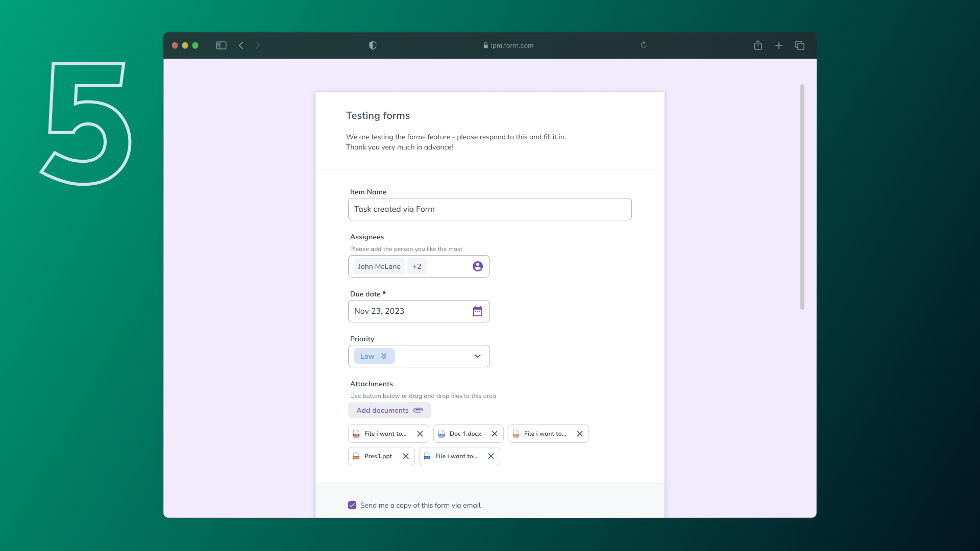Click the Assignees hint text about favorite person
Viewport: 980px width, 551px height.
click(406, 249)
